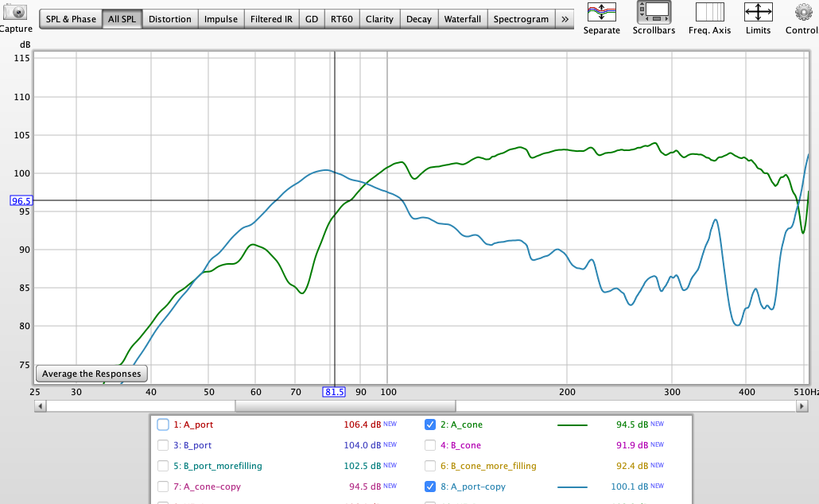Click the 4: B_cone legend label

click(460, 445)
